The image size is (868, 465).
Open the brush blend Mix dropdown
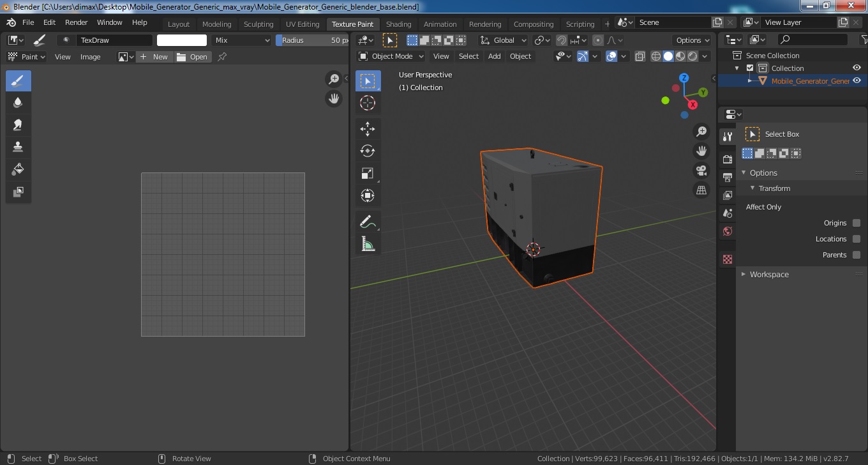pos(242,40)
